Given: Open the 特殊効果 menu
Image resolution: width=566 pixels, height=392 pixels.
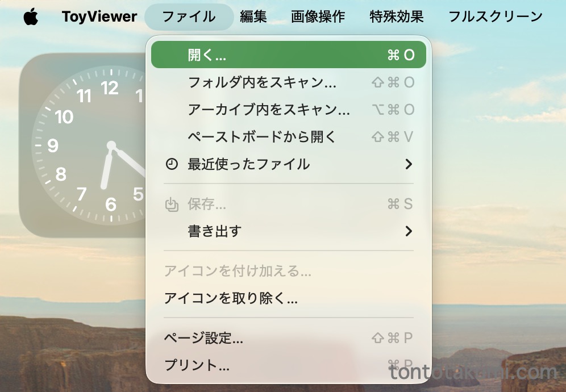Looking at the screenshot, I should tap(396, 17).
